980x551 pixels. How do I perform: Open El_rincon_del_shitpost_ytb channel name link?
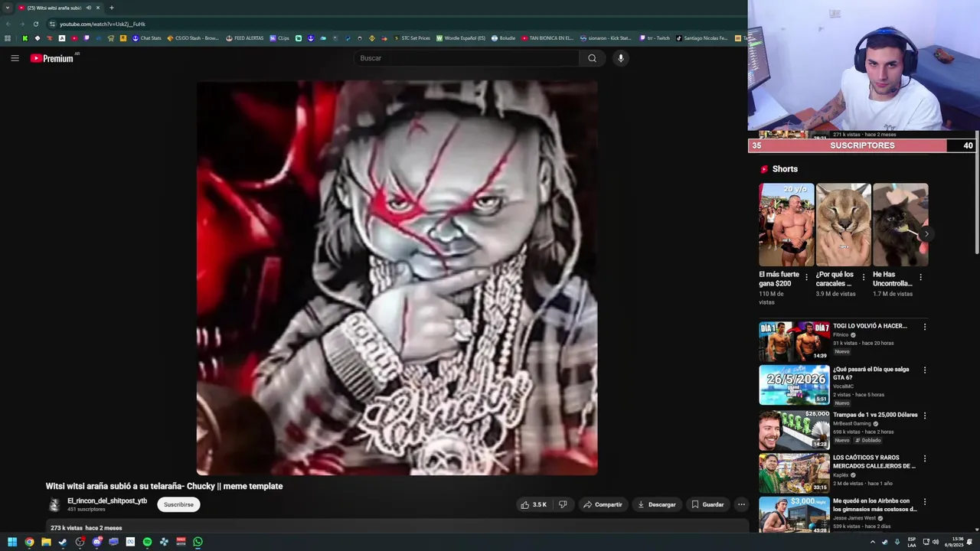[x=107, y=500]
